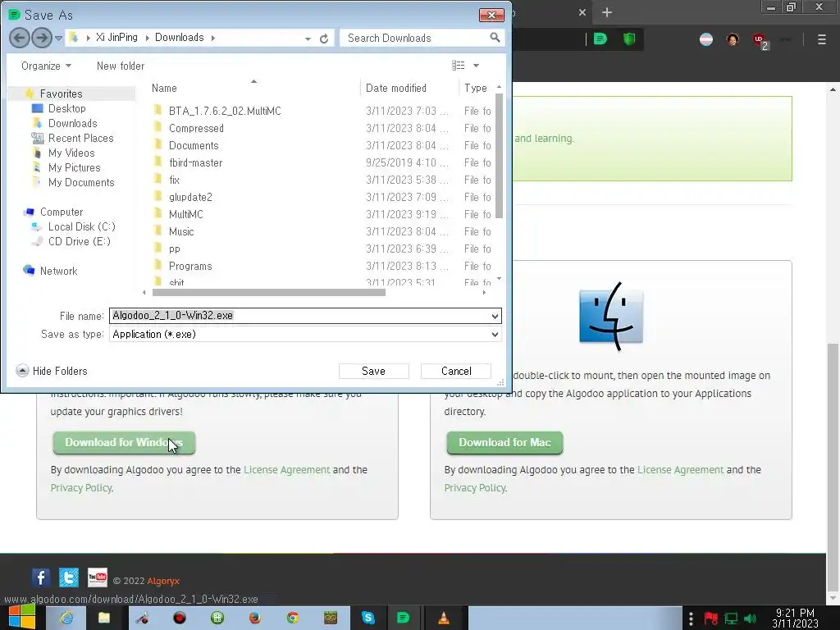Click the file list horizontal scrollbar

click(x=269, y=293)
